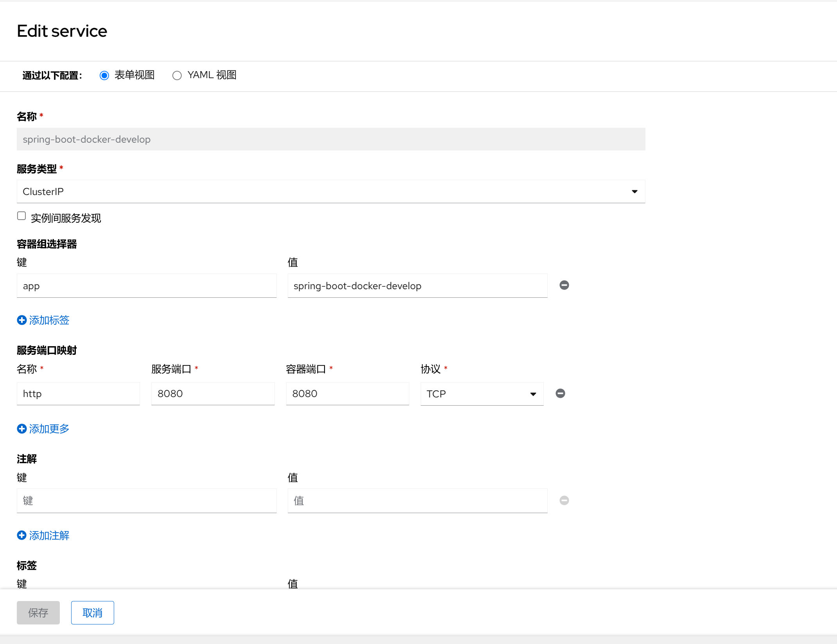Click the 添加标签 link
Screen dimensions: 837x644
pyautogui.click(x=49, y=320)
